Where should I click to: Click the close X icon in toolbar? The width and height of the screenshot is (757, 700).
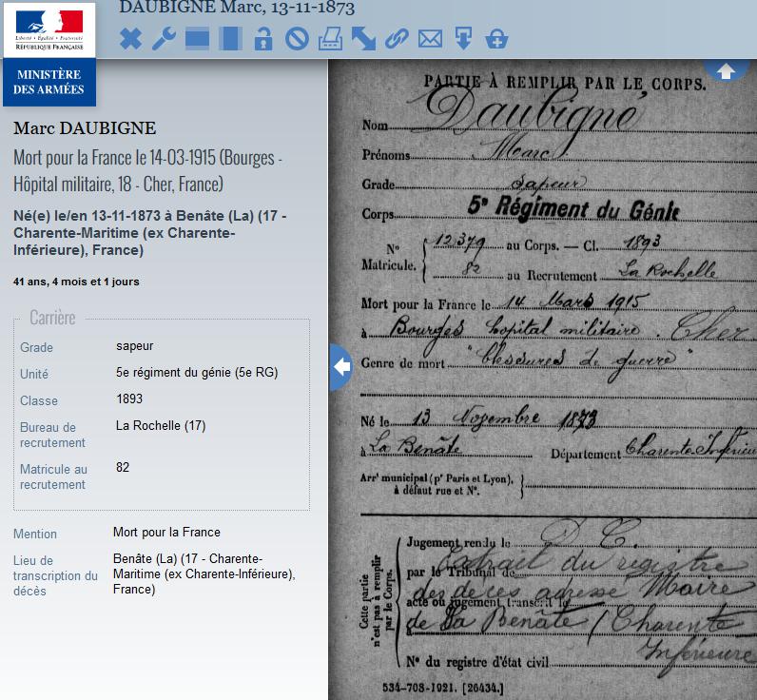[x=131, y=39]
